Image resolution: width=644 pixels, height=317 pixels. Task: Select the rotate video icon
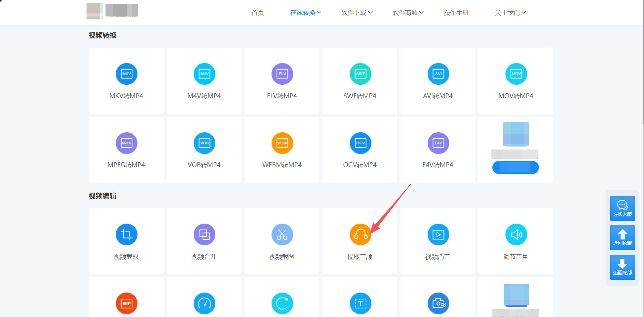[282, 303]
